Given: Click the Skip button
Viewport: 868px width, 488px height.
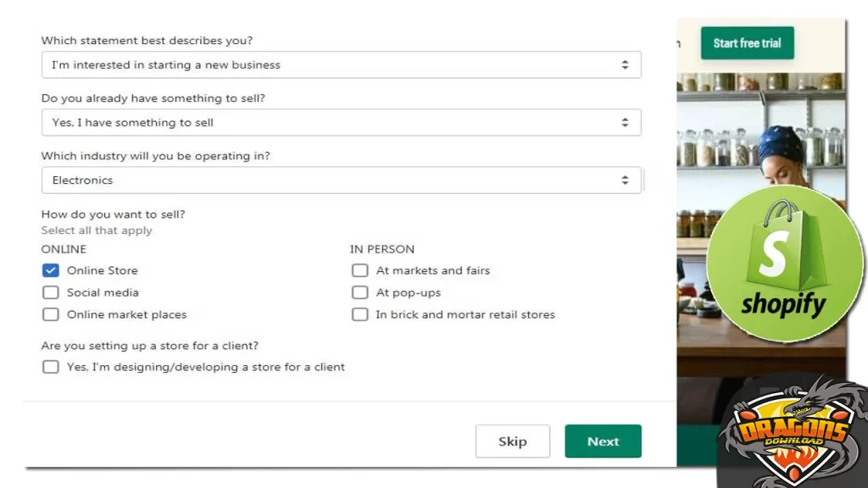Looking at the screenshot, I should click(x=512, y=441).
